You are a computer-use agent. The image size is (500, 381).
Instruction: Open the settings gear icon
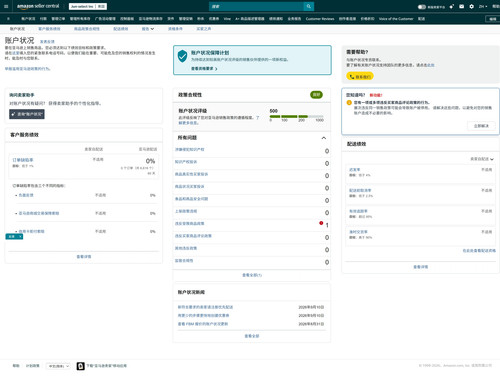[x=471, y=6]
